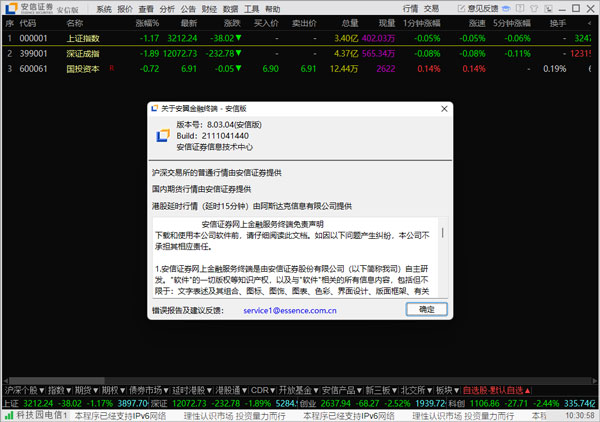The width and height of the screenshot is (600, 422).
Task: Sort by the 1分钟涨幅 column header
Action: pyautogui.click(x=421, y=23)
